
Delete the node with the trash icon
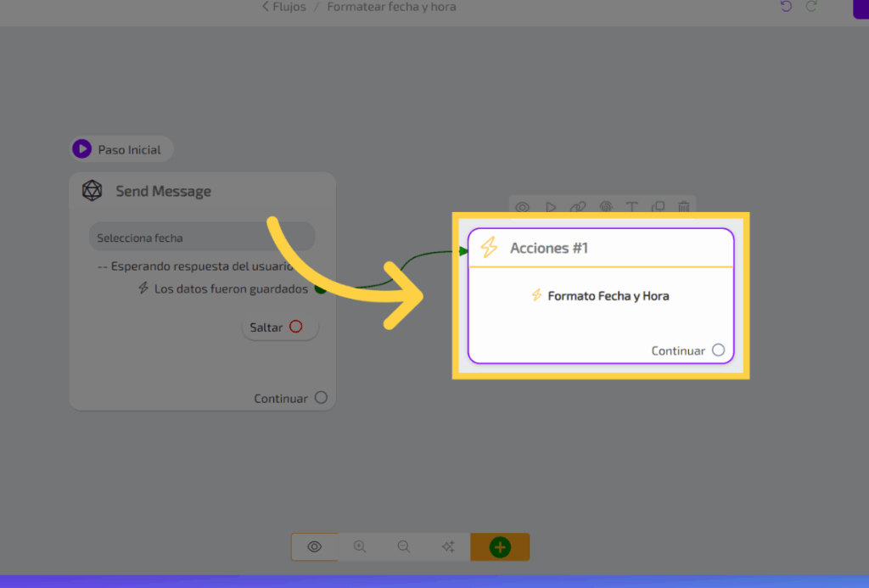[684, 206]
